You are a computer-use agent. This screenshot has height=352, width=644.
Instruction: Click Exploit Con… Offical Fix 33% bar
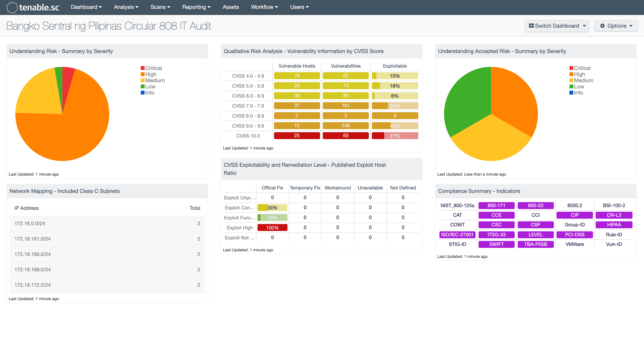click(x=272, y=208)
